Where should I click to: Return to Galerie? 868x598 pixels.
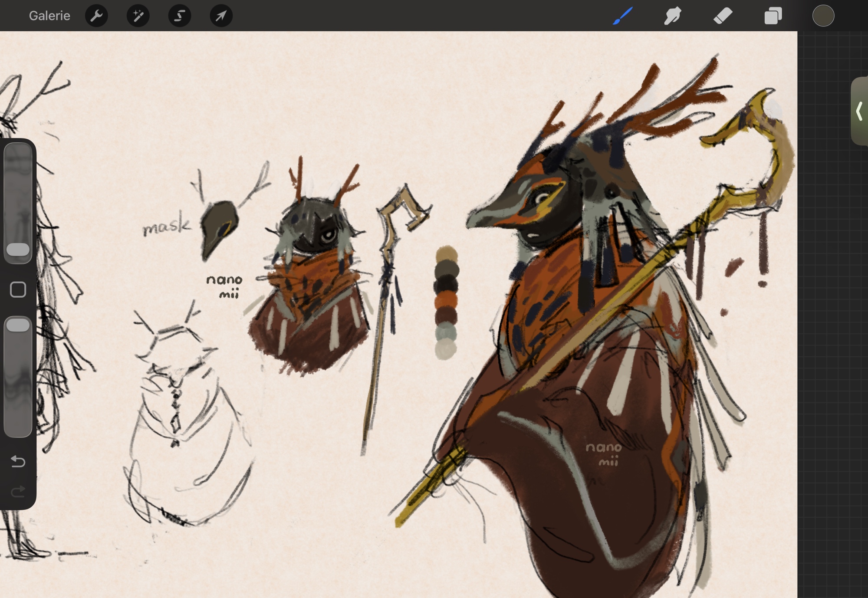[x=49, y=16]
